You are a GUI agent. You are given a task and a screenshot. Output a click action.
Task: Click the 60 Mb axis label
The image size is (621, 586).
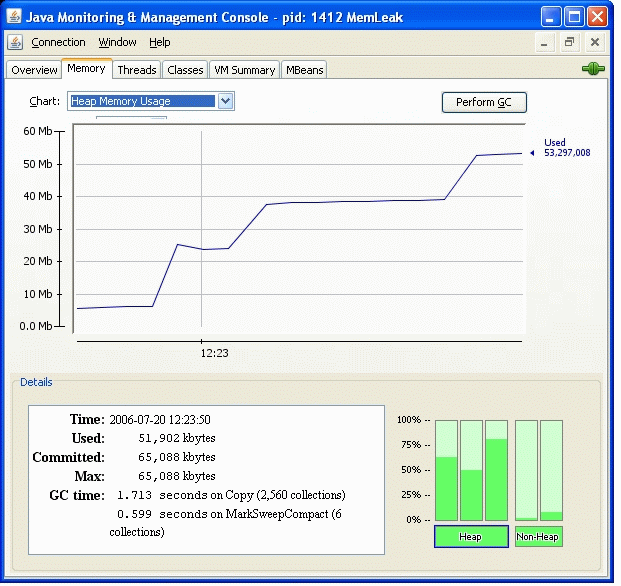click(38, 131)
